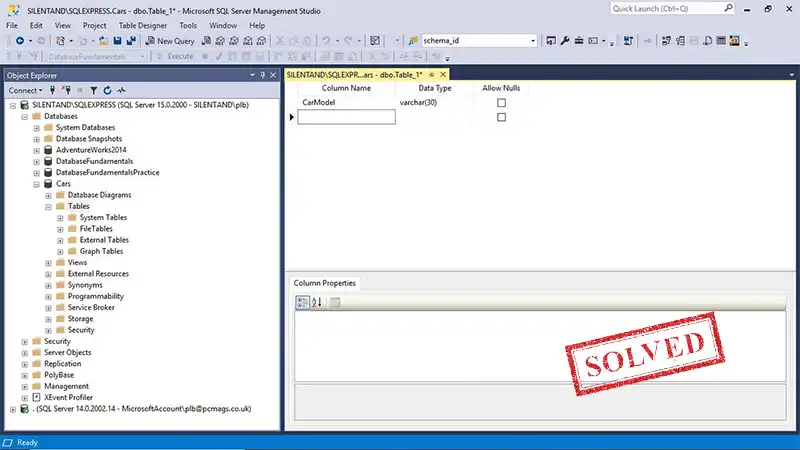Select the CarModel column name cell
800x450 pixels.
pyautogui.click(x=346, y=103)
